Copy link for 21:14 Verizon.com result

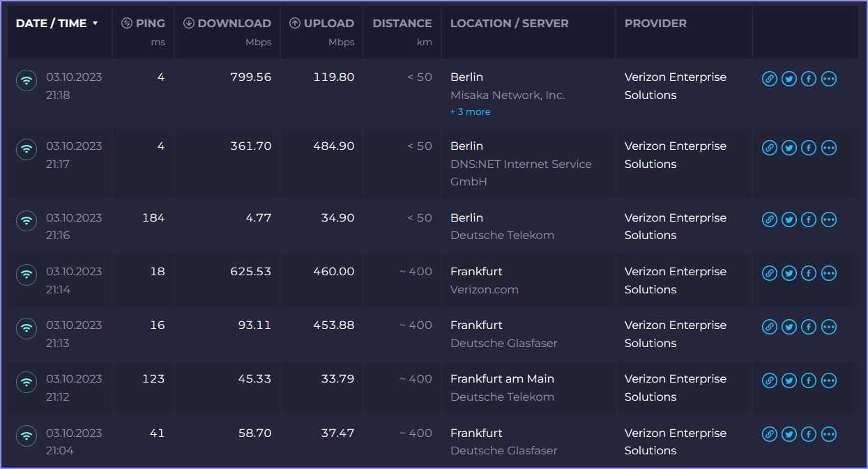[770, 273]
